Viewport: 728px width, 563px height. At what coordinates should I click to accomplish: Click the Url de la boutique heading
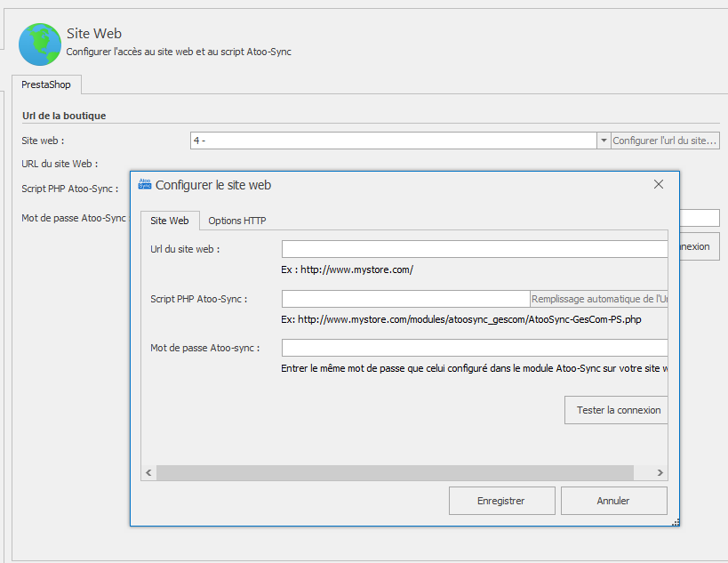click(64, 116)
